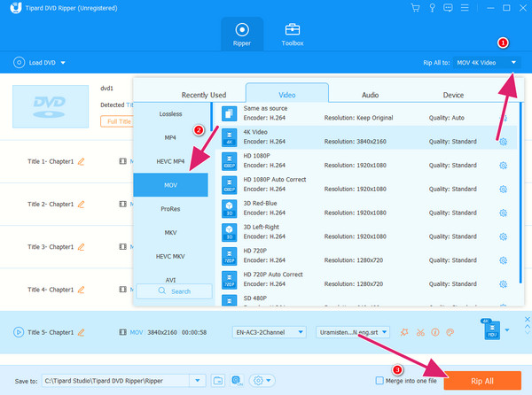This screenshot has width=532, height=395.
Task: Rename Title 1- Chapter1 with pencil icon
Action: coord(81,161)
